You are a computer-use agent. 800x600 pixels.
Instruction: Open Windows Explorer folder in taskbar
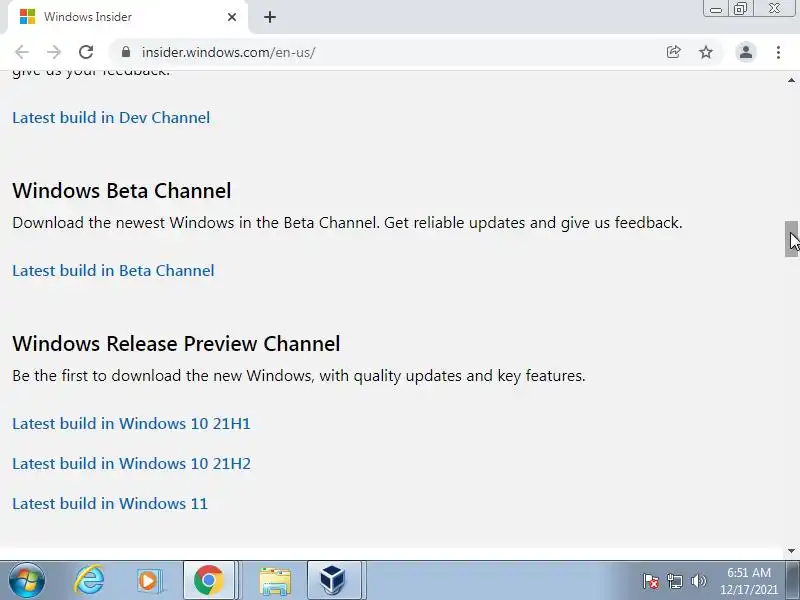coord(275,580)
